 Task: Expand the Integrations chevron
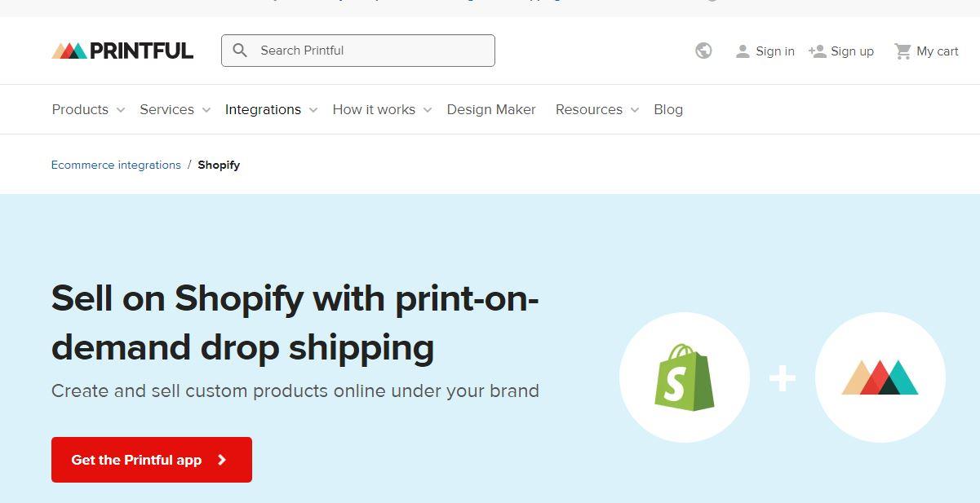(313, 110)
